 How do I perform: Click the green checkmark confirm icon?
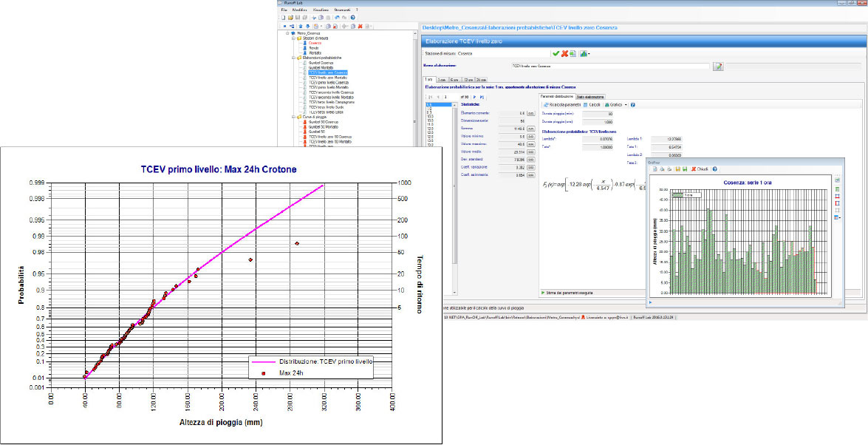(x=556, y=53)
